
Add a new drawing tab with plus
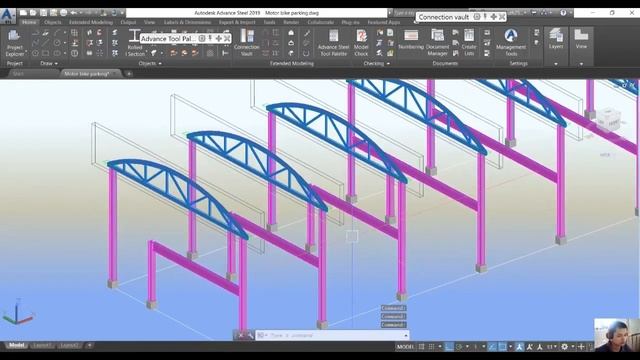129,74
